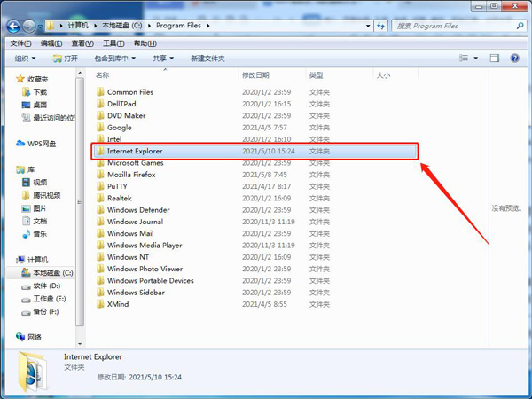
Task: Click the grayed Forward navigation arrow
Action: (29, 26)
